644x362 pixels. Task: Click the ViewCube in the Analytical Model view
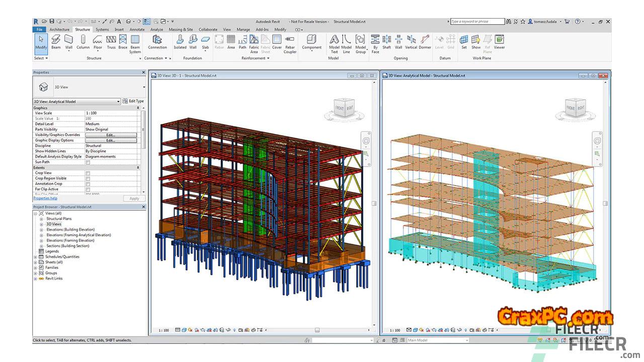575,108
